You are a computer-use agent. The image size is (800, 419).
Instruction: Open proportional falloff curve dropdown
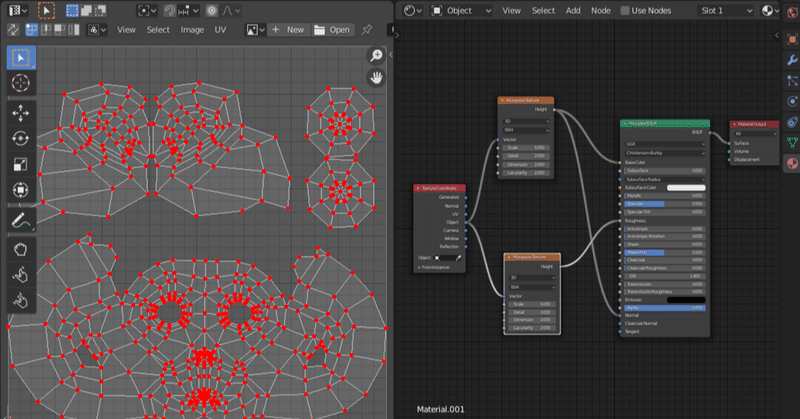(x=232, y=10)
